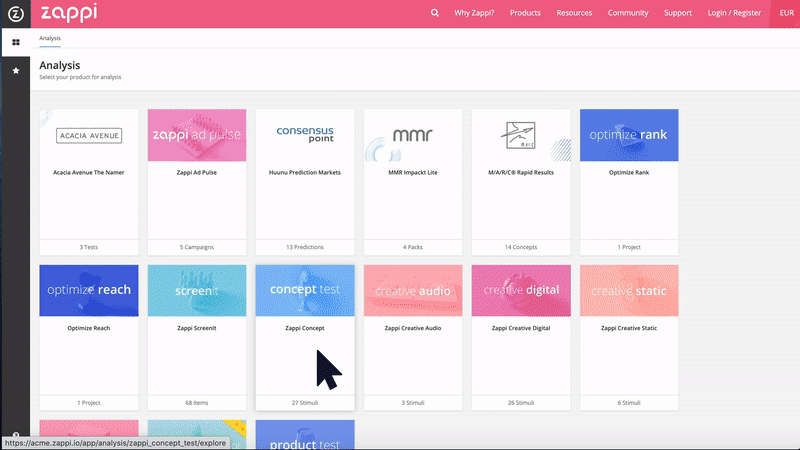Open Creative Audio card image
Viewport: 800px width, 450px height.
413,290
